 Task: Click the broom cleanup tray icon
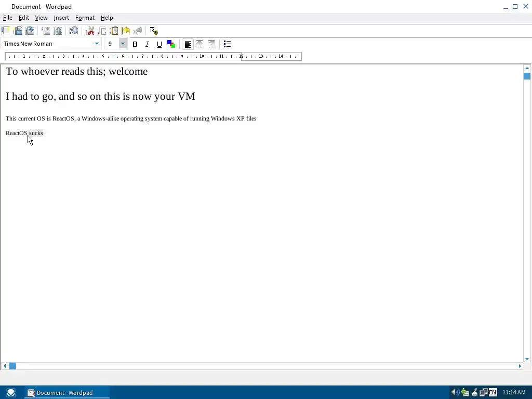click(x=474, y=393)
